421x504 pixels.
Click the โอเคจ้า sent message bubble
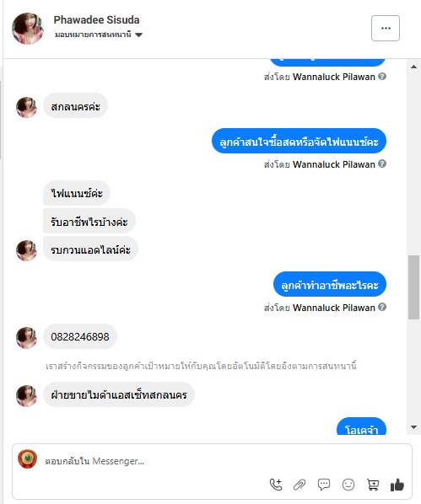361,426
